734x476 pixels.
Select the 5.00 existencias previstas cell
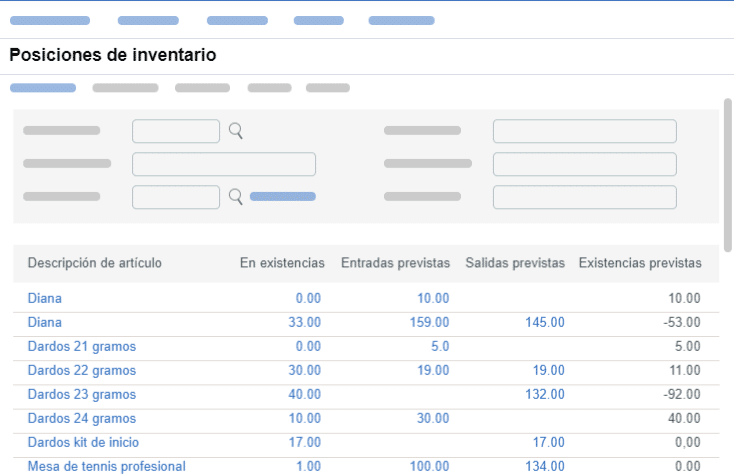coord(688,346)
